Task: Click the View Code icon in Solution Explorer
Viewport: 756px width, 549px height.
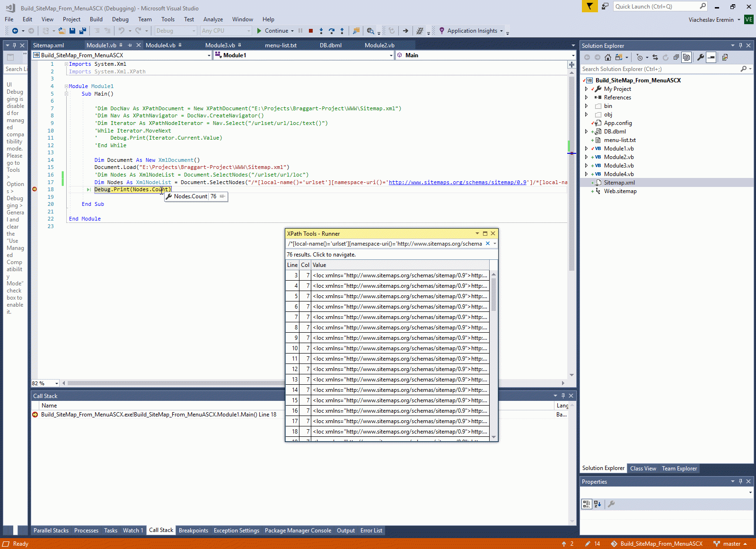Action: pos(725,57)
